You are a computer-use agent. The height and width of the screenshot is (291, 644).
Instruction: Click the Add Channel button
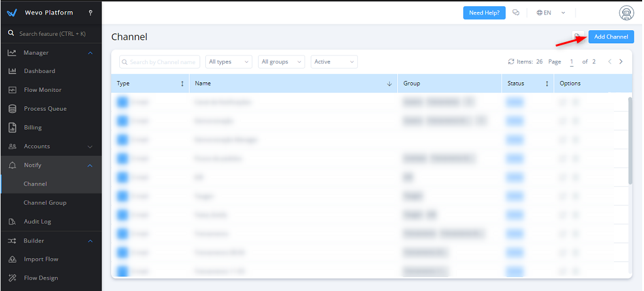[611, 36]
